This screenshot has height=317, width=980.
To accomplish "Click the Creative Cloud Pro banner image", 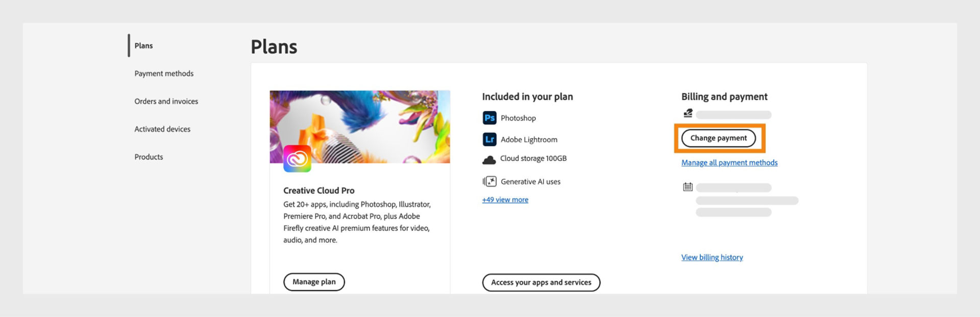I will (360, 127).
